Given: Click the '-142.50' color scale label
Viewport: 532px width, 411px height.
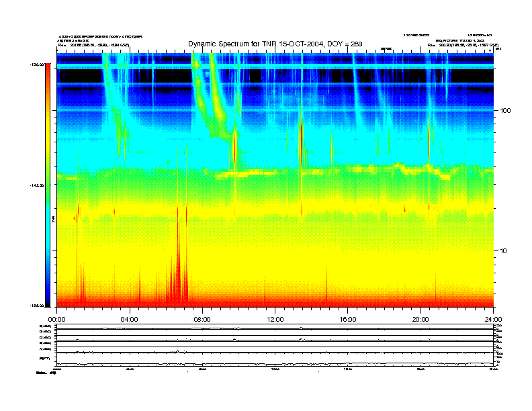Looking at the screenshot, I should point(37,185).
